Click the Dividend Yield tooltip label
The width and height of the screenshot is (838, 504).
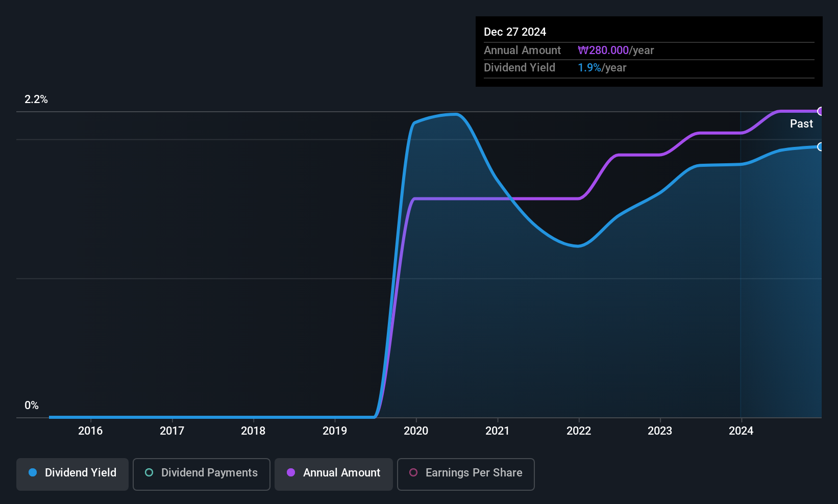pyautogui.click(x=520, y=67)
